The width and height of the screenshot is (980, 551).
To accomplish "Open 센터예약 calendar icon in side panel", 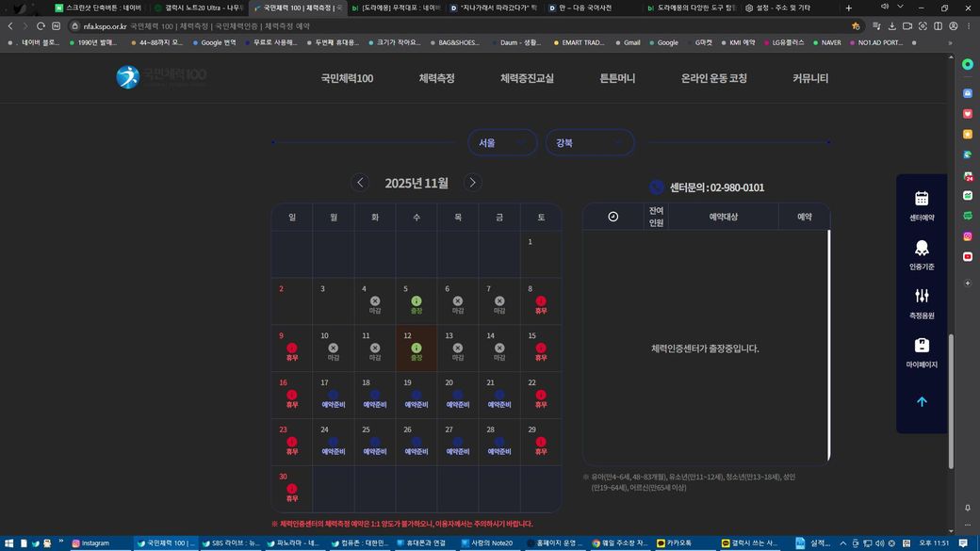I will pyautogui.click(x=922, y=199).
